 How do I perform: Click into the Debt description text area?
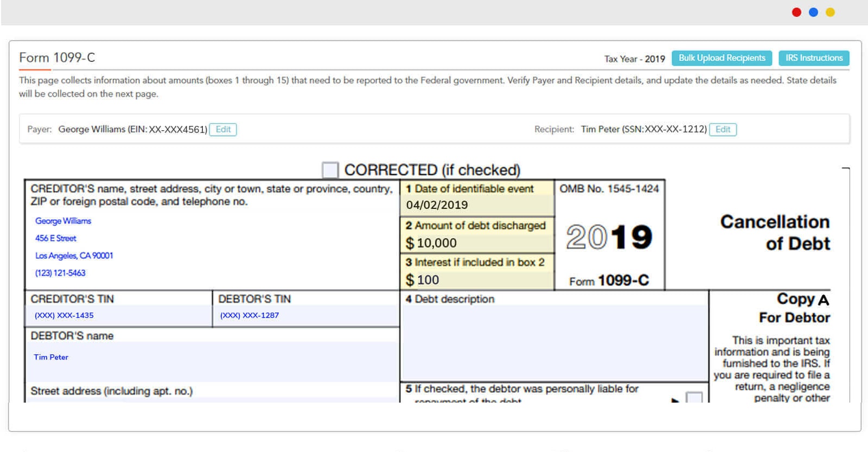553,342
